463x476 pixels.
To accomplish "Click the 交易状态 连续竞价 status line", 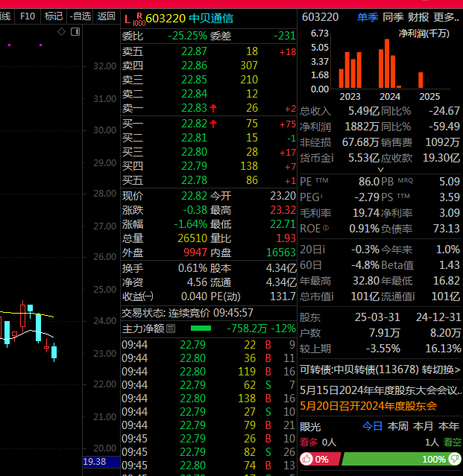I will tap(187, 313).
